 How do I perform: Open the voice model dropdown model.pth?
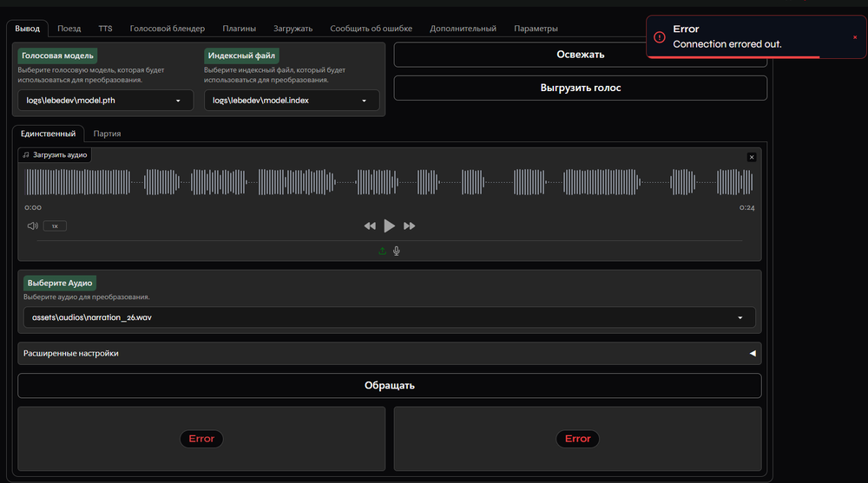(x=106, y=101)
